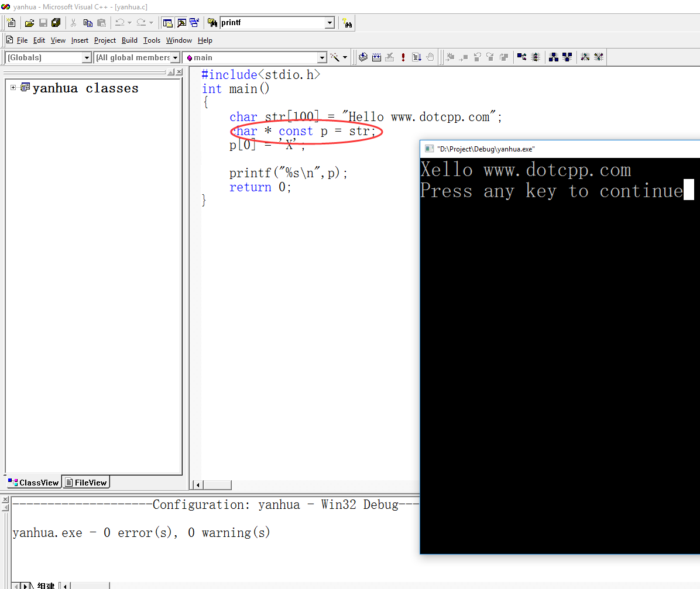Screen dimensions: 700x589
Task: Toggle the Output window button
Action: 181,23
